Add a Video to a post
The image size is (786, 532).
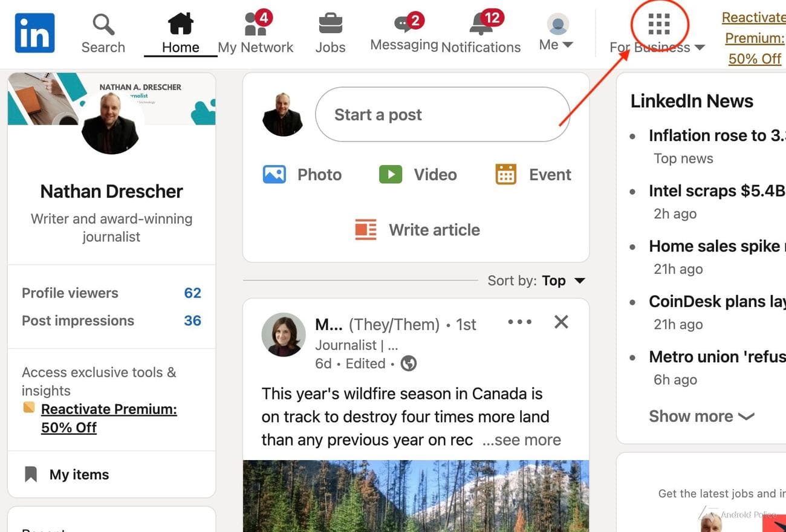[x=418, y=175]
